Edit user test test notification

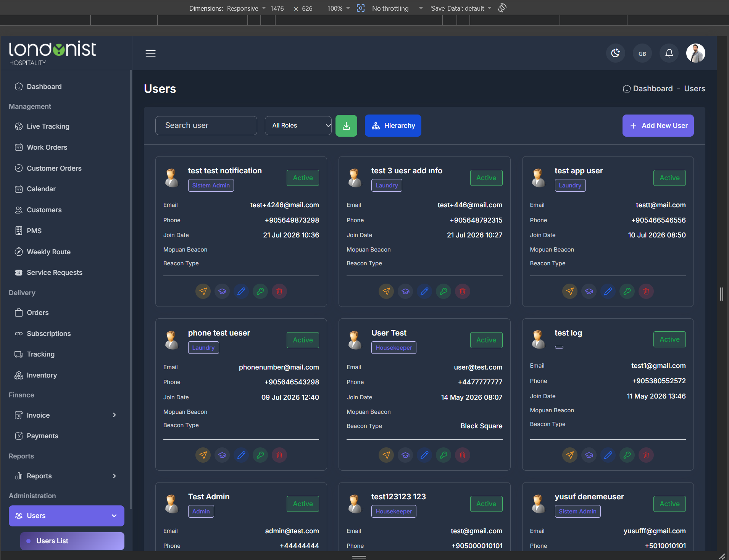coord(241,291)
